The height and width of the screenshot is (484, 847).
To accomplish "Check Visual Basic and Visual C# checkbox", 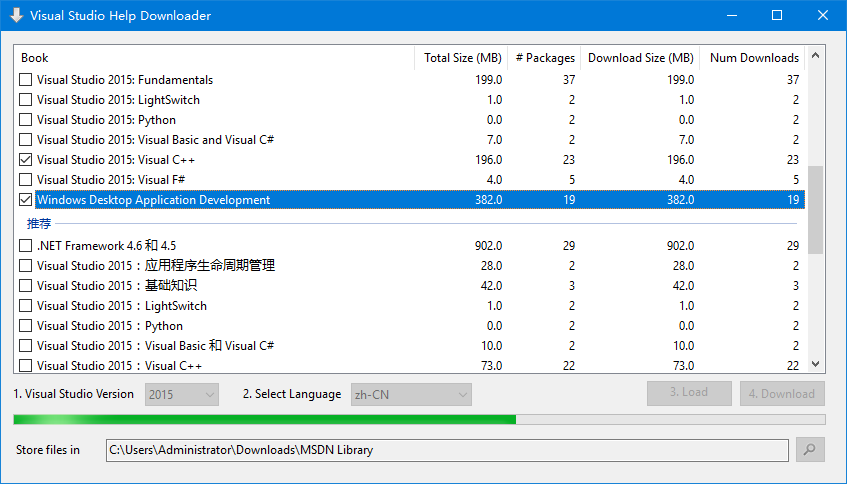I will (x=25, y=139).
